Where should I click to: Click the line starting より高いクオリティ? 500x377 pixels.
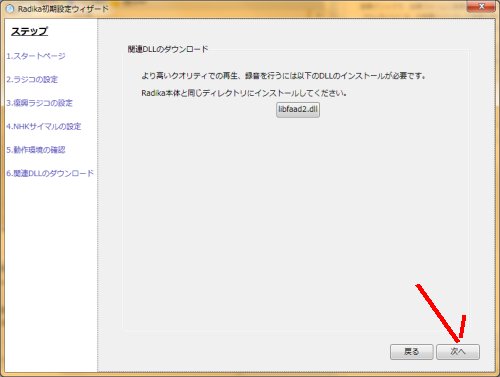[284, 76]
